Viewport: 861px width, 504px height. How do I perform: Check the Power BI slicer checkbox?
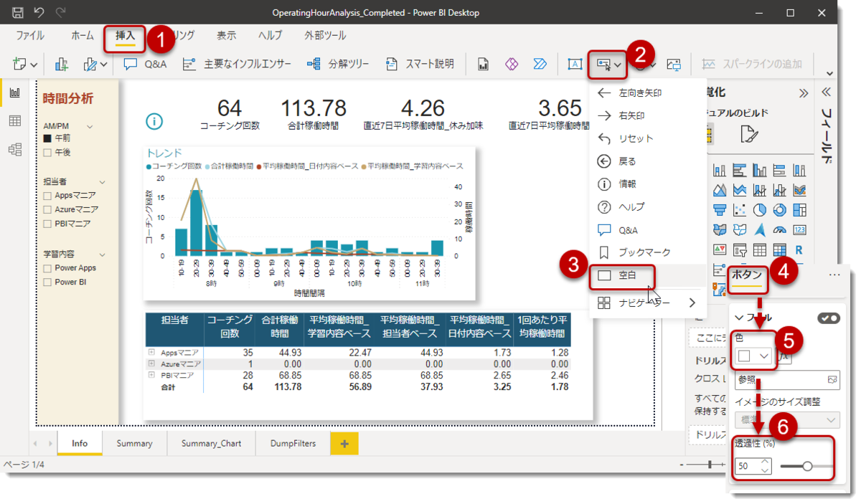(47, 282)
